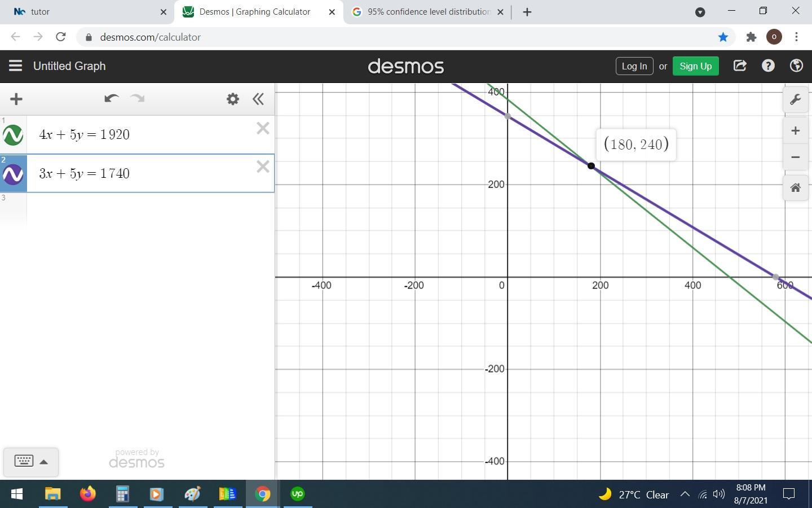Image resolution: width=812 pixels, height=508 pixels.
Task: Go forward in browser history
Action: click(x=38, y=37)
